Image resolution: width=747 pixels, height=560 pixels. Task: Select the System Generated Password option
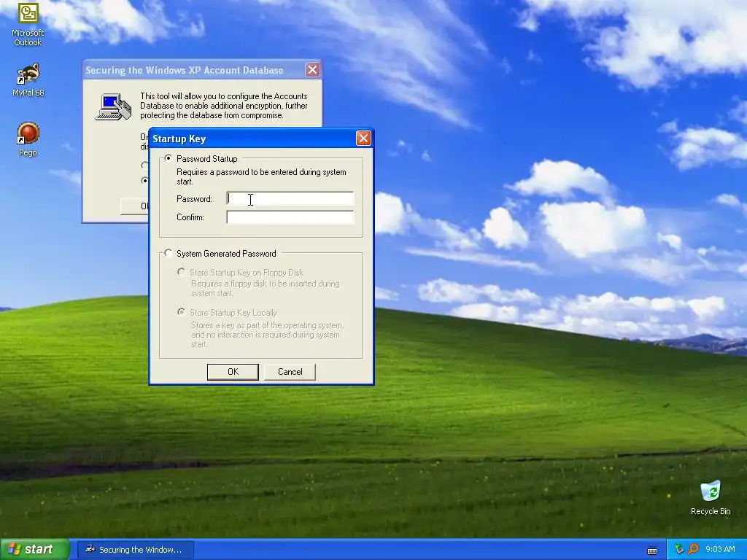point(169,253)
